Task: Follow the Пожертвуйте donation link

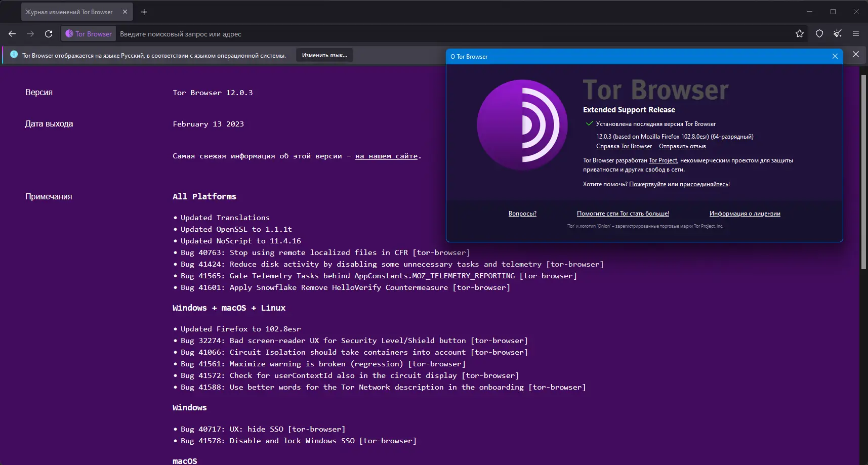Action: [647, 184]
